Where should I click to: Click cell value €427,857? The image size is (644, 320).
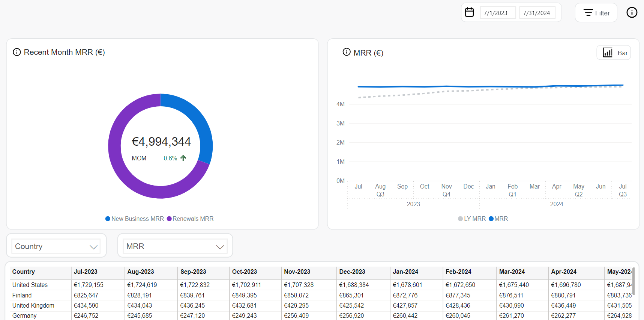405,305
